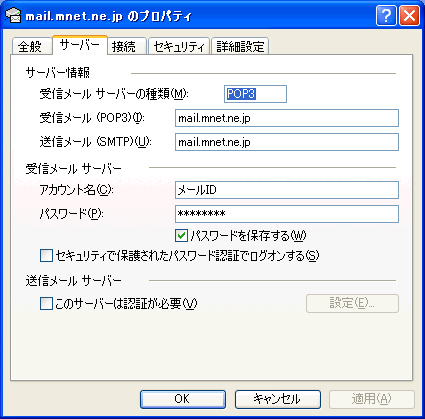This screenshot has width=425, height=419.
Task: Click the question mark help icon
Action: tap(386, 16)
